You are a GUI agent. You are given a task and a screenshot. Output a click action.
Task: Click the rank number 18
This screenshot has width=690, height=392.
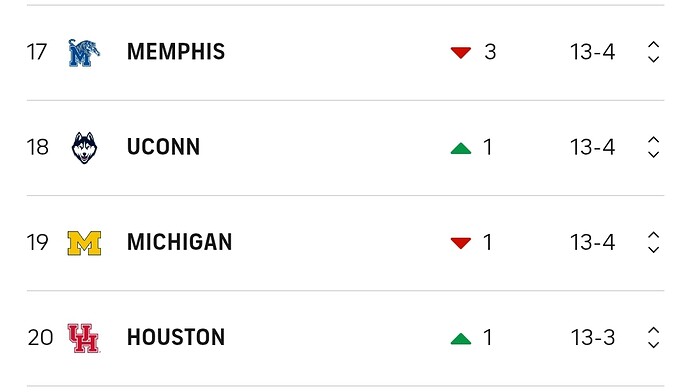tap(37, 147)
